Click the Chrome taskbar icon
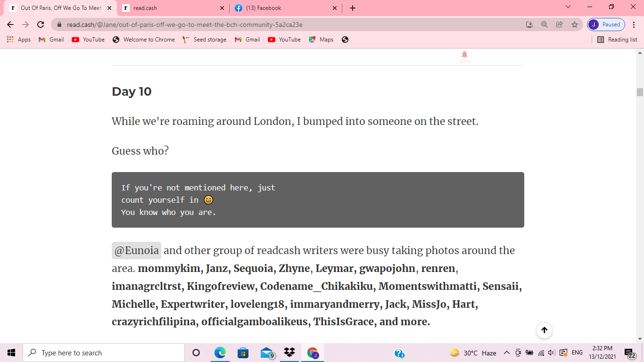The image size is (644, 362). [313, 353]
